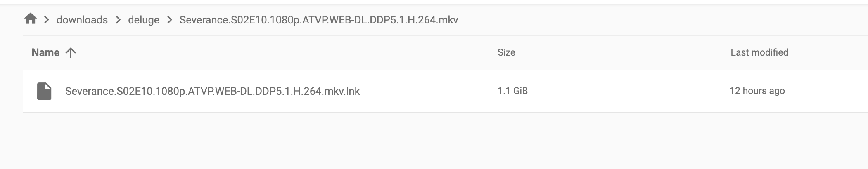Click the 12 hours ago timestamp
Viewport: 868px width, 169px height.
click(757, 91)
